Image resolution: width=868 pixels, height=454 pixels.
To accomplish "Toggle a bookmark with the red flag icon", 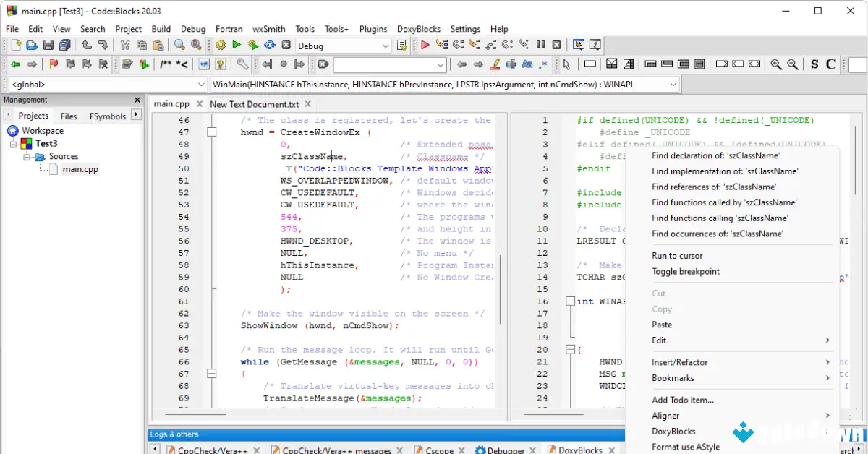I will coord(54,64).
